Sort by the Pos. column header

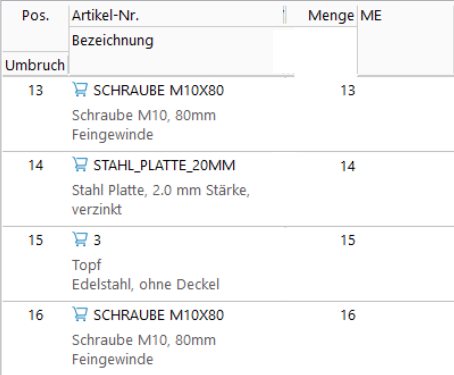coord(35,16)
